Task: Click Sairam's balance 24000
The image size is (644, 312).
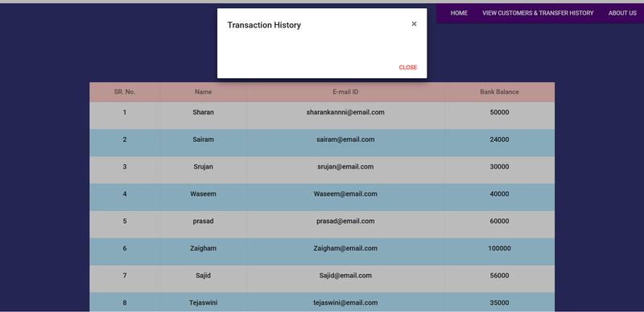Action: pyautogui.click(x=499, y=139)
